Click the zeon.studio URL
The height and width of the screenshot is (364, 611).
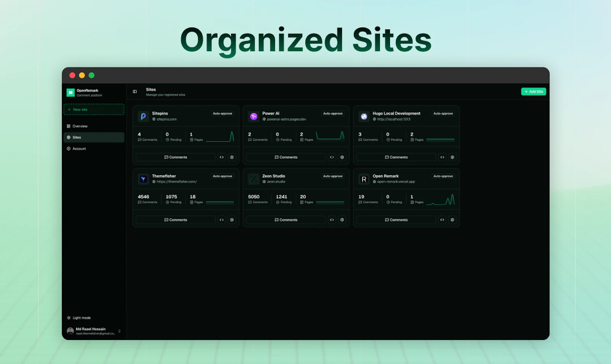276,182
